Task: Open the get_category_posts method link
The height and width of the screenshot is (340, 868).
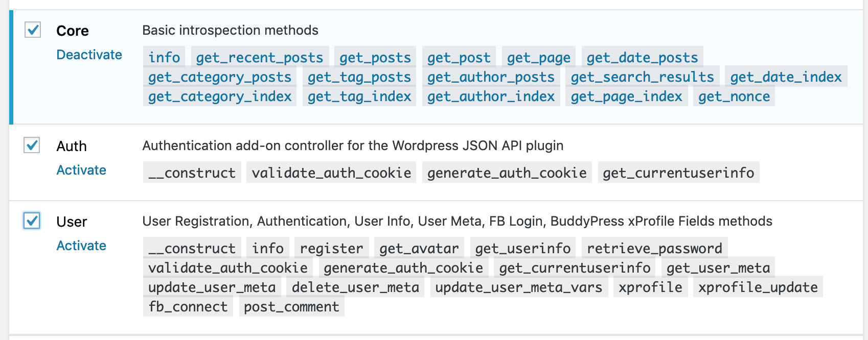Action: point(220,77)
